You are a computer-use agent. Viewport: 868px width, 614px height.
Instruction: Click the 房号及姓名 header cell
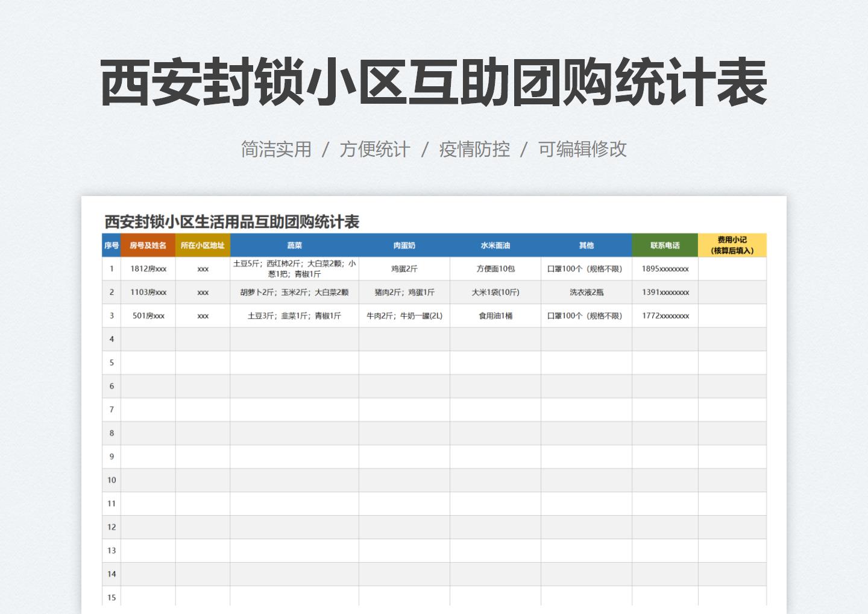pyautogui.click(x=148, y=245)
